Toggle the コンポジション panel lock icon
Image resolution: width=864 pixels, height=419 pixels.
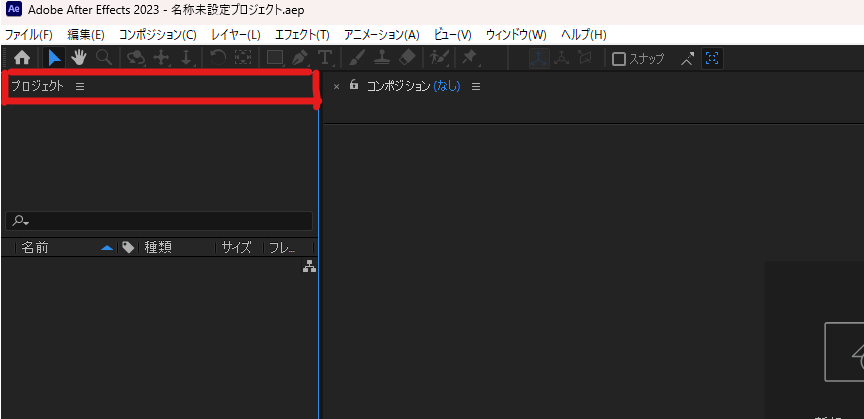click(x=354, y=85)
